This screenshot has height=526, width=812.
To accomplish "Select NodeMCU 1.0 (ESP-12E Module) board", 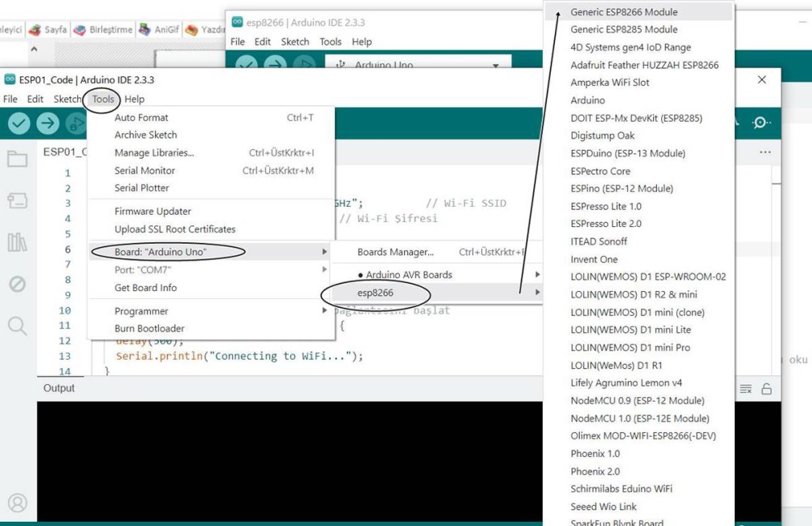I will (639, 418).
